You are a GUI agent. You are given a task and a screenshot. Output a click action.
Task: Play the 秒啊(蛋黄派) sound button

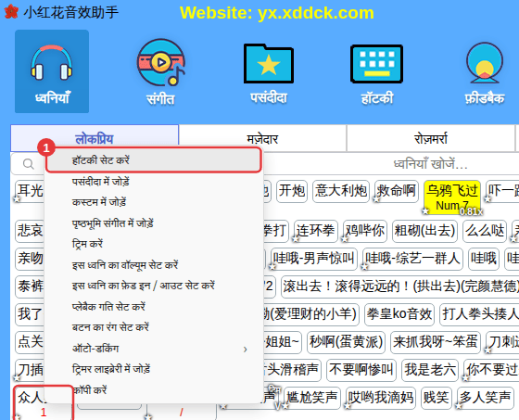coord(346,342)
